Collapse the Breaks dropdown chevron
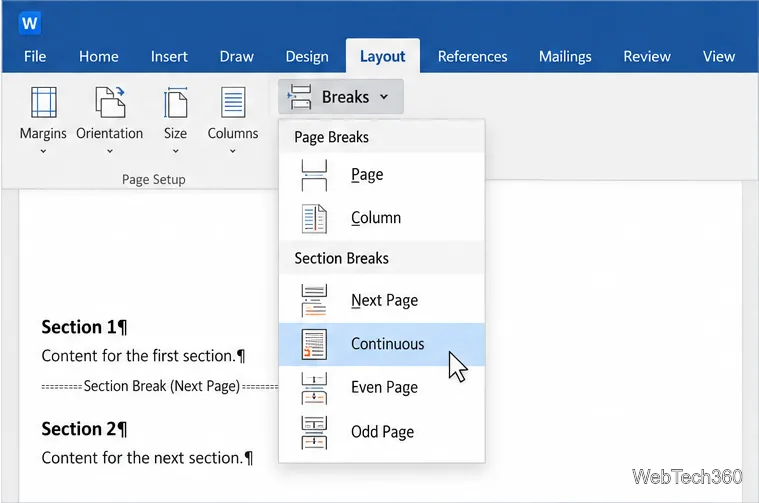Image resolution: width=759 pixels, height=503 pixels. pos(384,97)
